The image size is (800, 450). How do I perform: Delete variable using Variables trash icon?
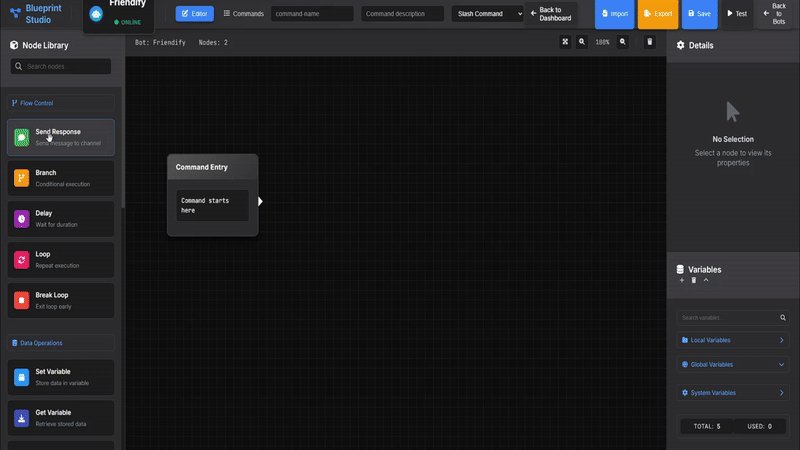point(694,280)
